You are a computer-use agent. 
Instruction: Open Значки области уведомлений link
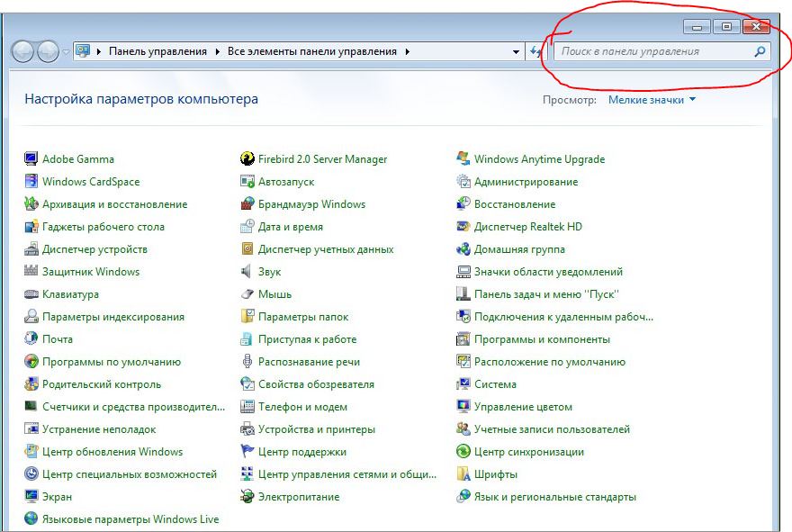548,272
